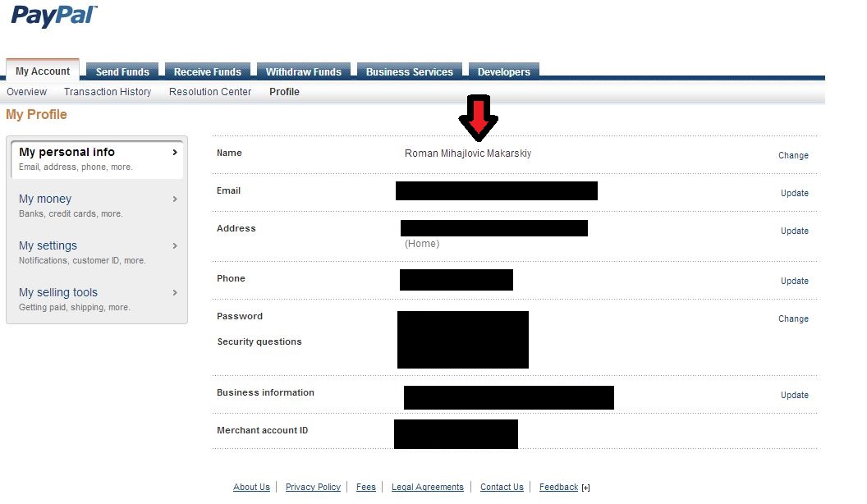Update the Email entry

[794, 193]
